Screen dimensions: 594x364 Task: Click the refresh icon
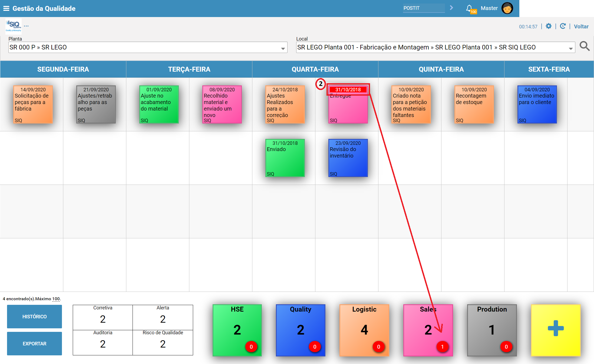(x=563, y=26)
